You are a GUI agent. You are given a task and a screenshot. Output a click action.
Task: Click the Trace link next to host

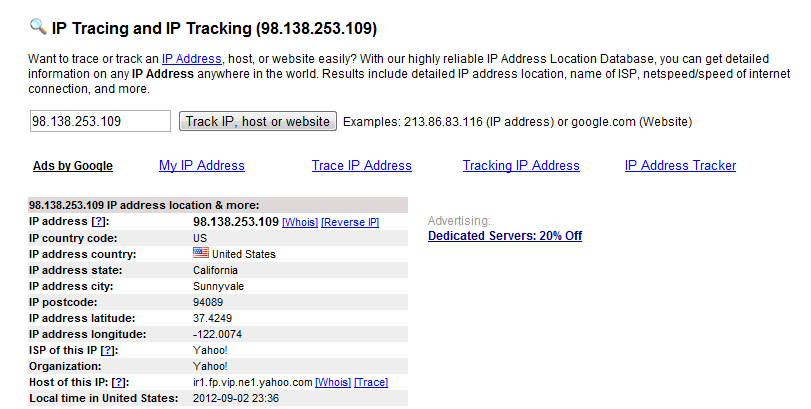click(371, 383)
